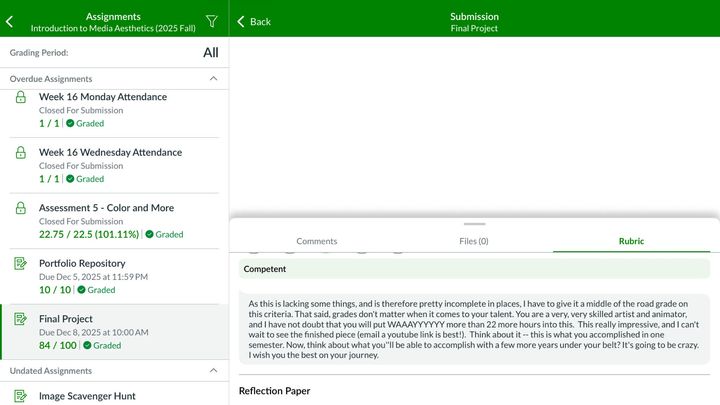Click the left panel back chevron
Screen dimensions: 720x405
tap(10, 21)
